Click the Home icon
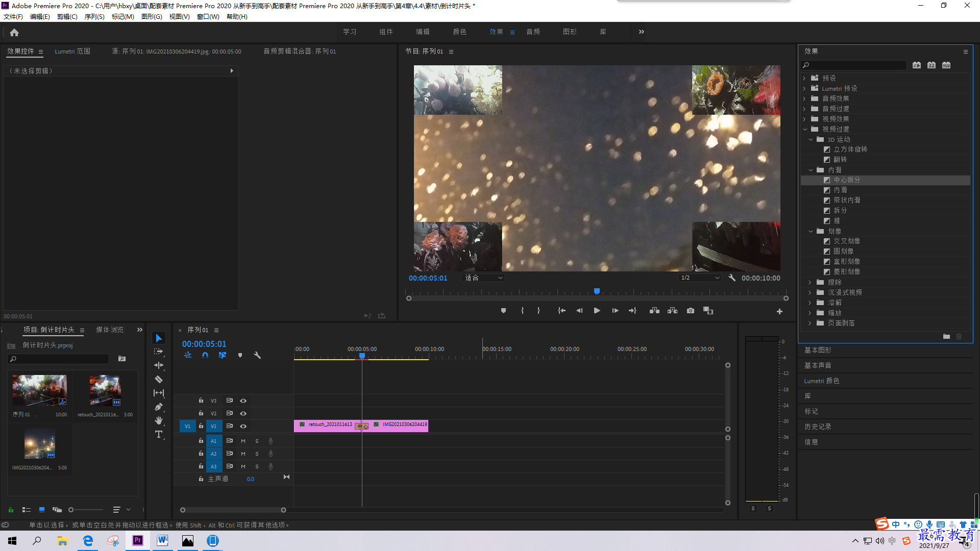Image resolution: width=980 pixels, height=551 pixels. pyautogui.click(x=14, y=32)
